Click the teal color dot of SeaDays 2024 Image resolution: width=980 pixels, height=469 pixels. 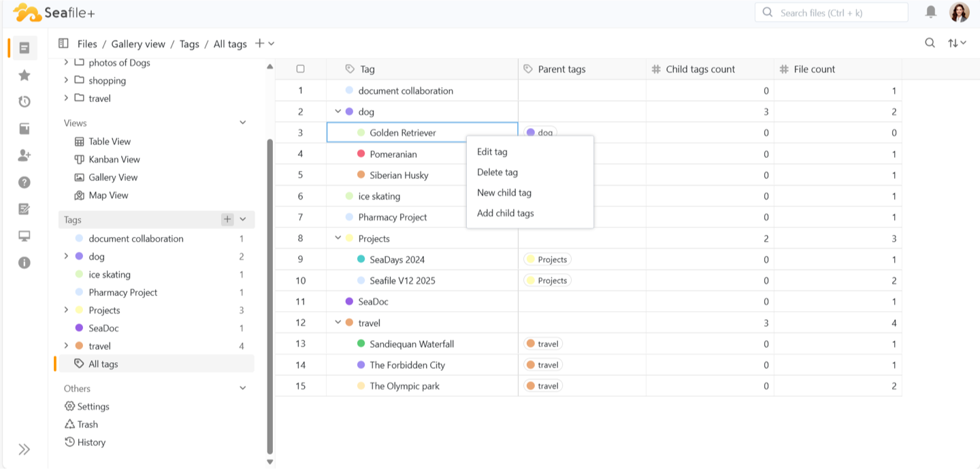click(361, 259)
